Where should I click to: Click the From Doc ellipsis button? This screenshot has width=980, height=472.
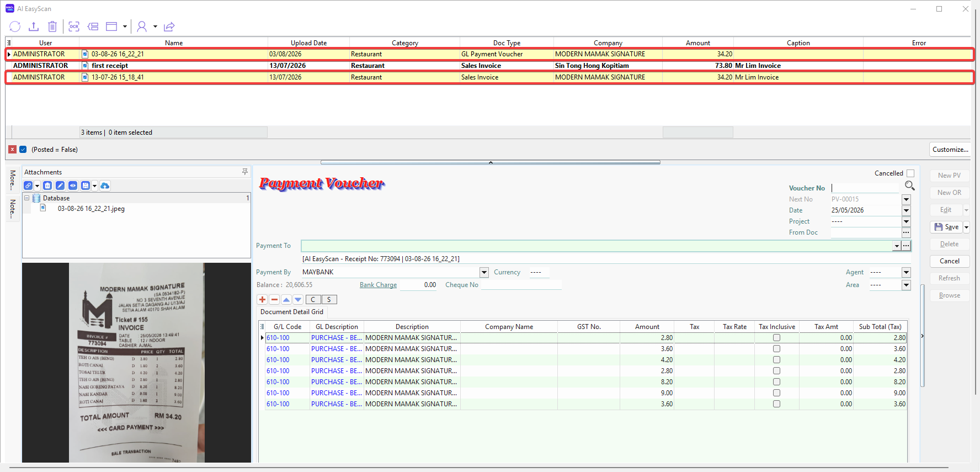point(906,232)
